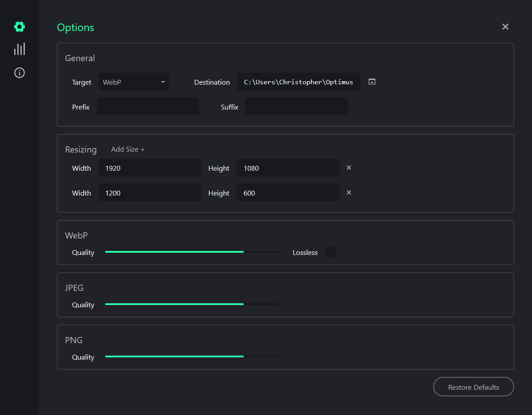Toggle lossless compression for WebP
This screenshot has width=532, height=415.
[330, 252]
